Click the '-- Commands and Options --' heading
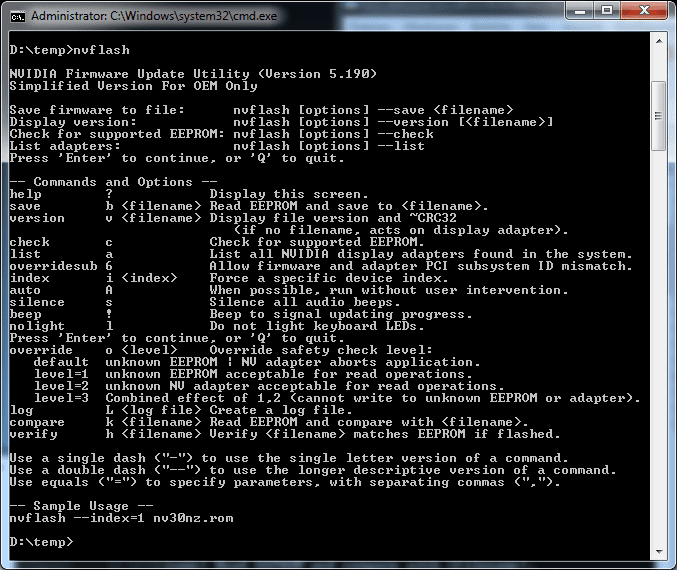Viewport: 677px width, 570px height. [114, 182]
